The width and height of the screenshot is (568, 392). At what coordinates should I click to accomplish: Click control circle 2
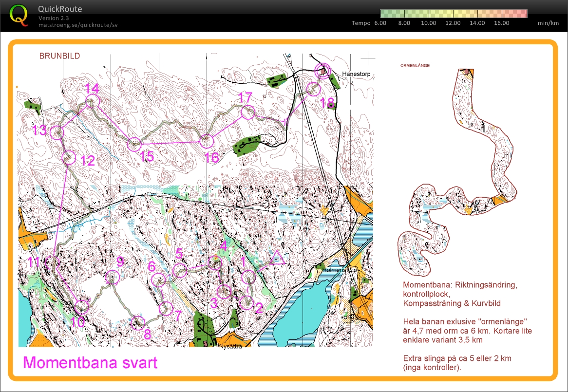click(x=246, y=302)
